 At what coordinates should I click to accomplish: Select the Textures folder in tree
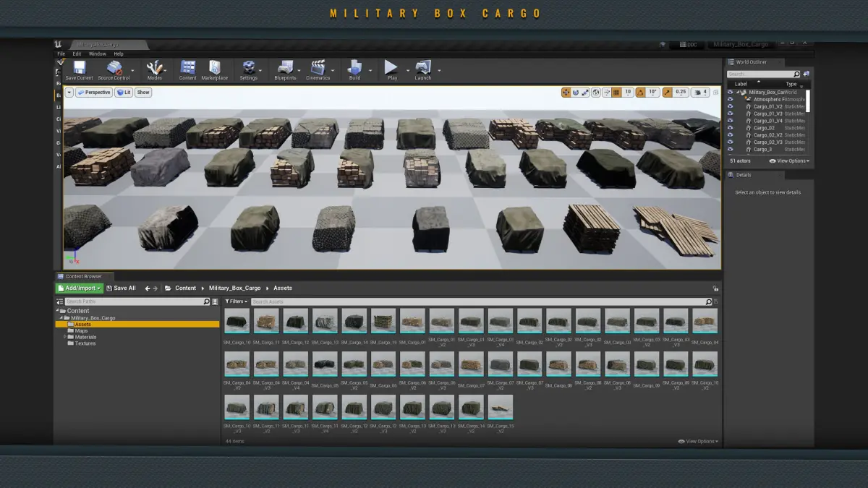click(x=85, y=343)
